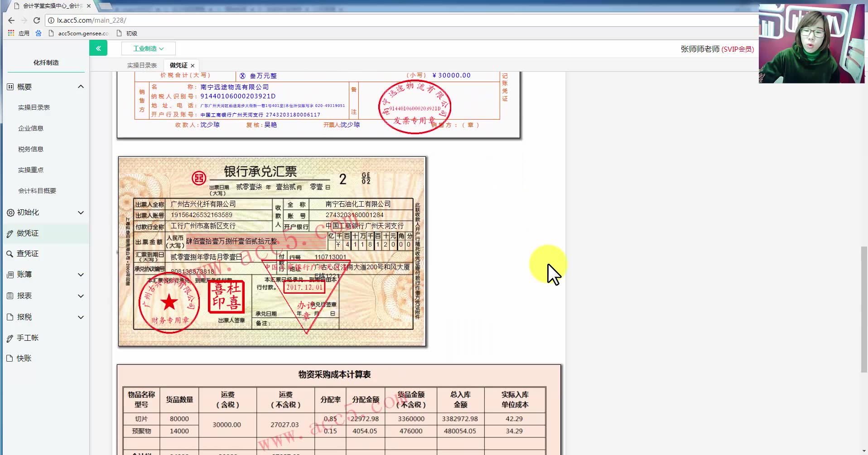868x455 pixels.
Task: Expand the 账簿 section chevron
Action: pos(81,275)
